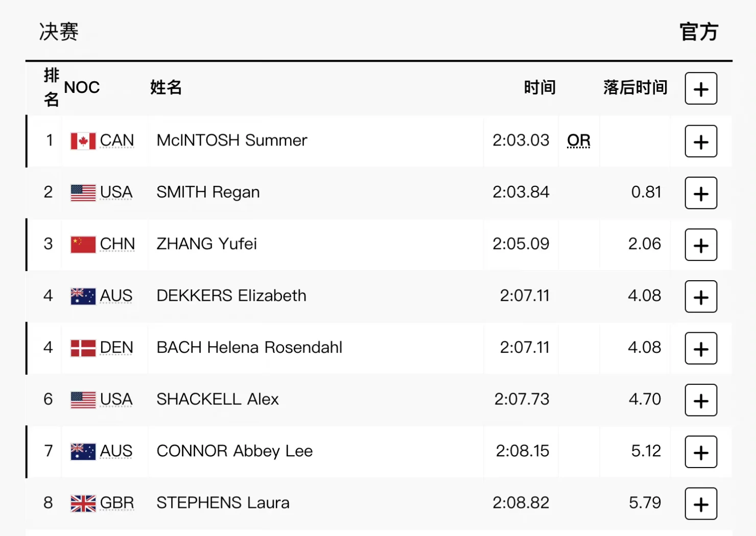The height and width of the screenshot is (536, 756).
Task: Click the 时间 column header
Action: coord(539,87)
